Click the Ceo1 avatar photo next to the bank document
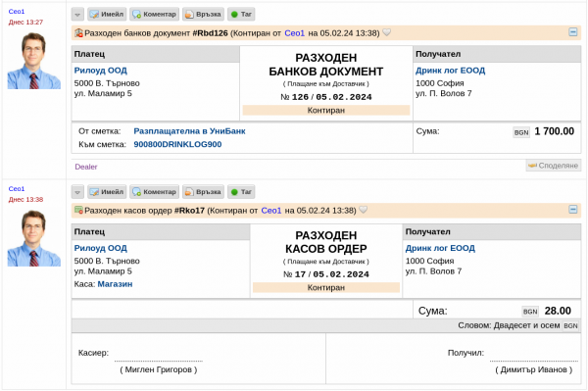588x391 pixels. click(33, 61)
